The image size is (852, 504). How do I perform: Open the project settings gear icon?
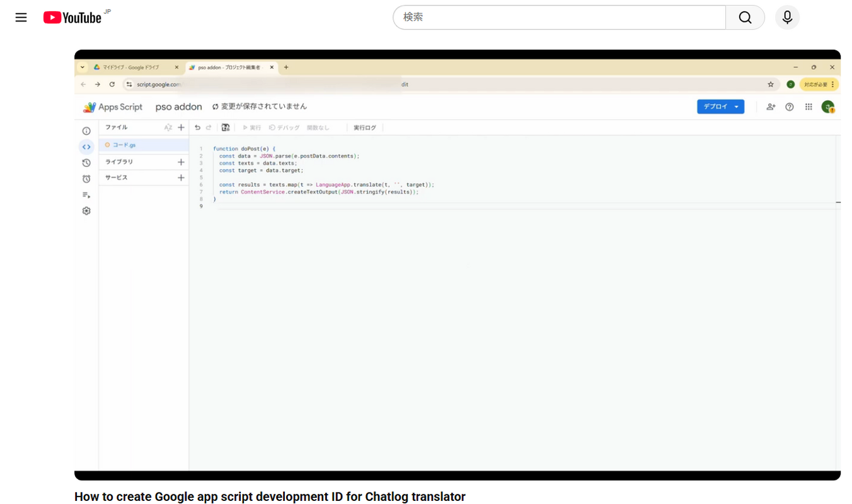[x=86, y=211]
